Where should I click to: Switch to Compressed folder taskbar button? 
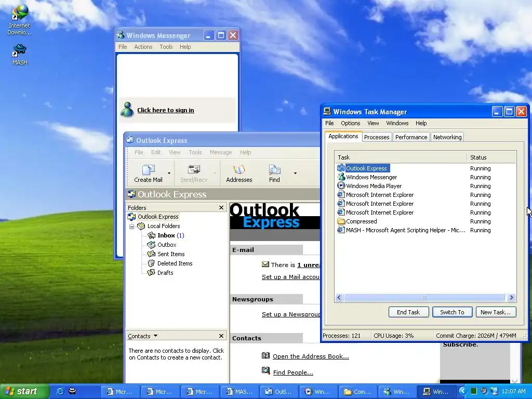tap(357, 392)
